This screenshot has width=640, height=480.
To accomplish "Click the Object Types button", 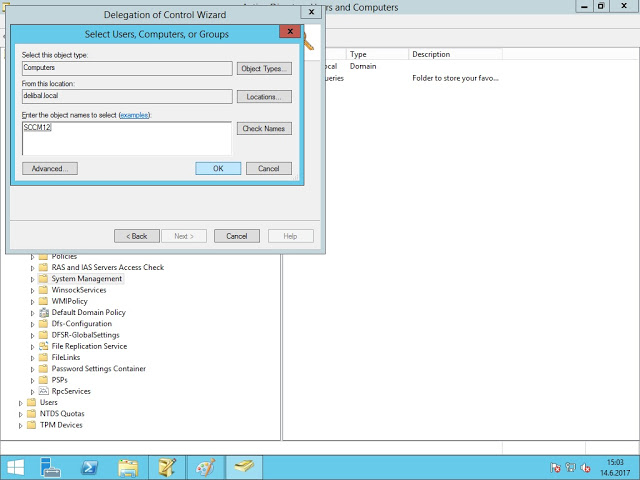I will [264, 68].
